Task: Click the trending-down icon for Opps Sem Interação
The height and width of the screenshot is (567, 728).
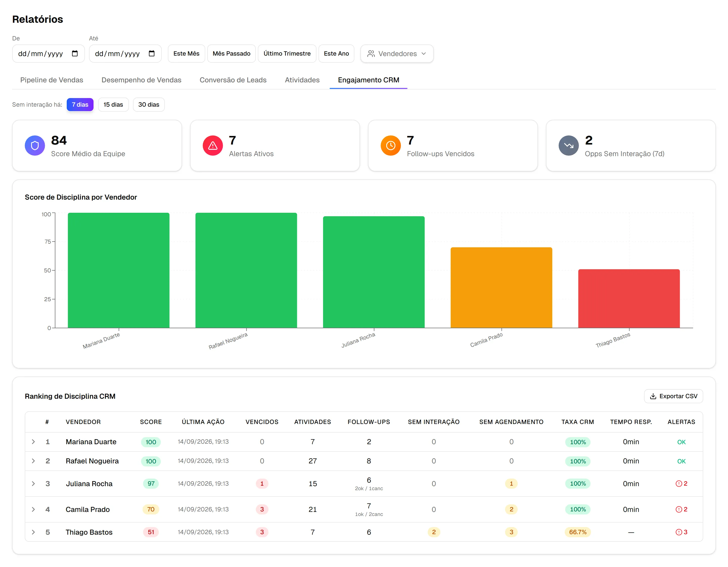Action: (x=569, y=146)
